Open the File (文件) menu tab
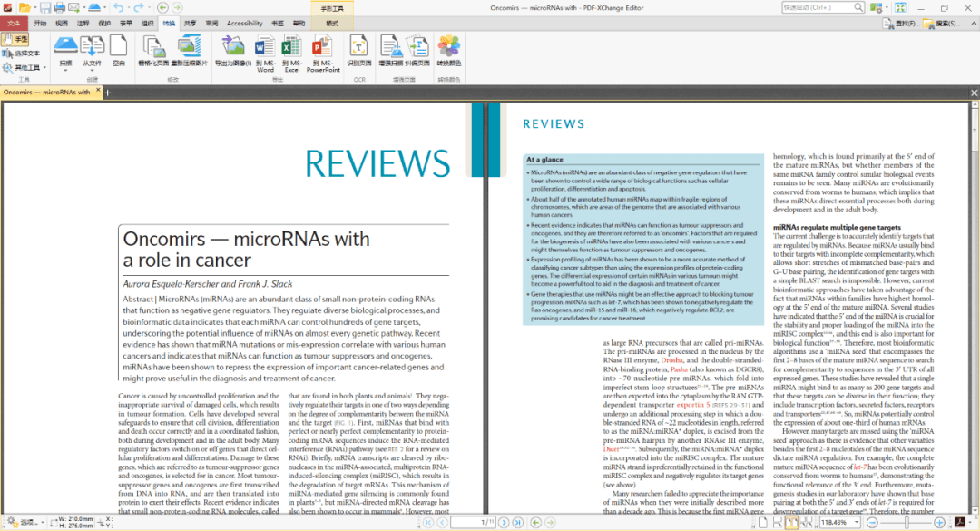The width and height of the screenshot is (980, 531). click(14, 23)
